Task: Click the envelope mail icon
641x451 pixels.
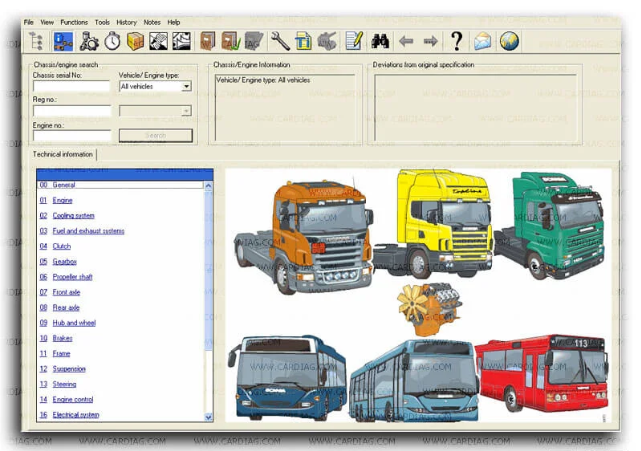Action: (483, 41)
